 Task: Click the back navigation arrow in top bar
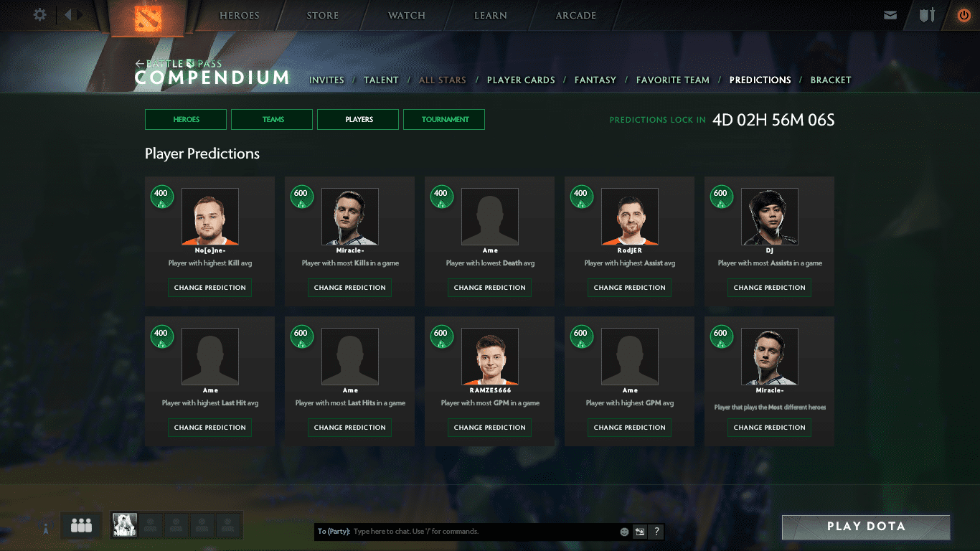(69, 14)
